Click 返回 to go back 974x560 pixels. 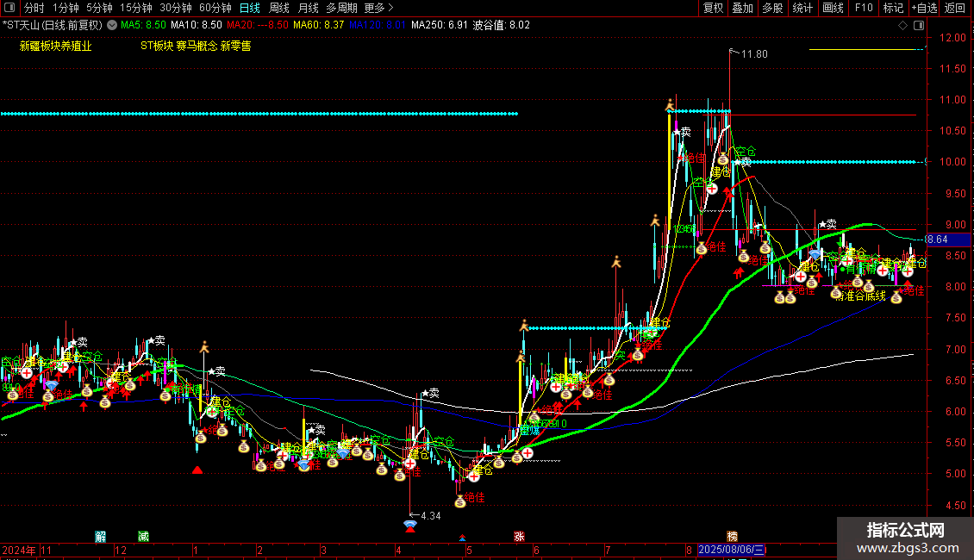tap(955, 8)
